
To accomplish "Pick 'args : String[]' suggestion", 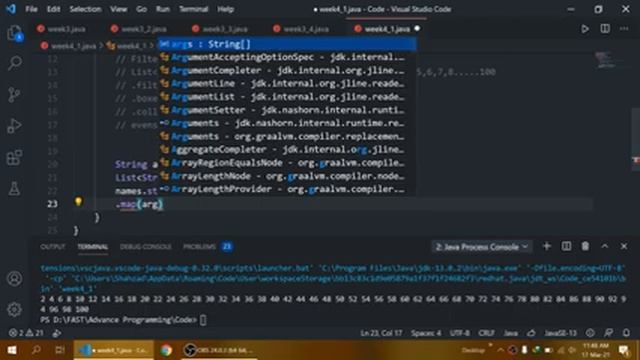I will tap(288, 44).
